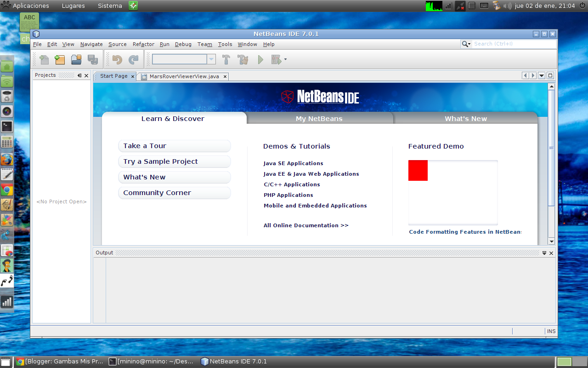Click into the Search (Ctrl+I) field
The width and height of the screenshot is (588, 368).
[514, 44]
